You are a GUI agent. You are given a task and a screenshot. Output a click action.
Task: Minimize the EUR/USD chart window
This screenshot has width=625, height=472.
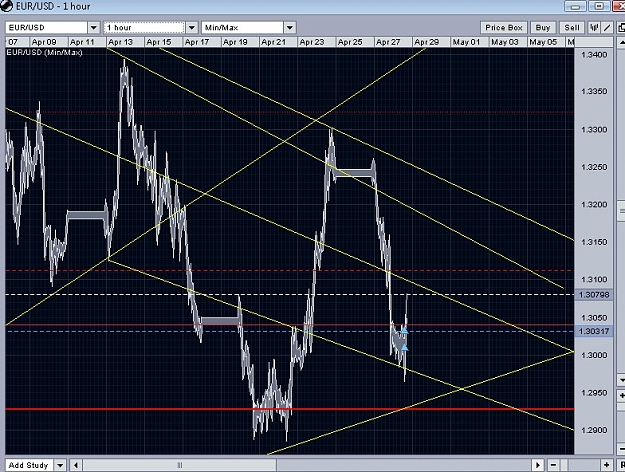point(575,6)
